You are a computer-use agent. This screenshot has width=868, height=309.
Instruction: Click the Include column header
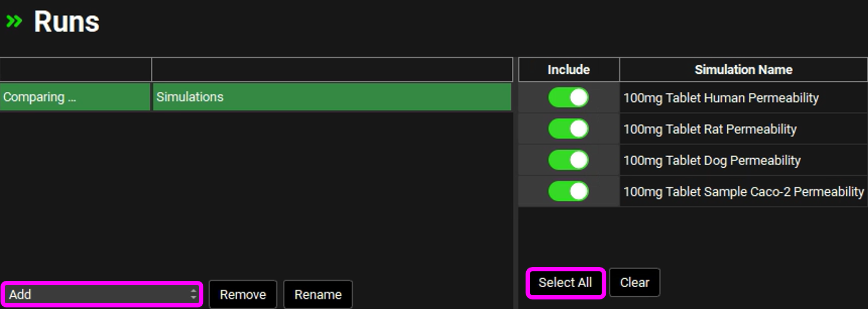[569, 70]
